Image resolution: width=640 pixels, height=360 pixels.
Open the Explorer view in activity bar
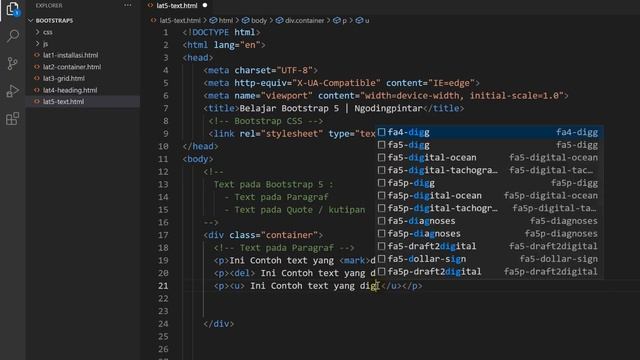click(x=13, y=9)
